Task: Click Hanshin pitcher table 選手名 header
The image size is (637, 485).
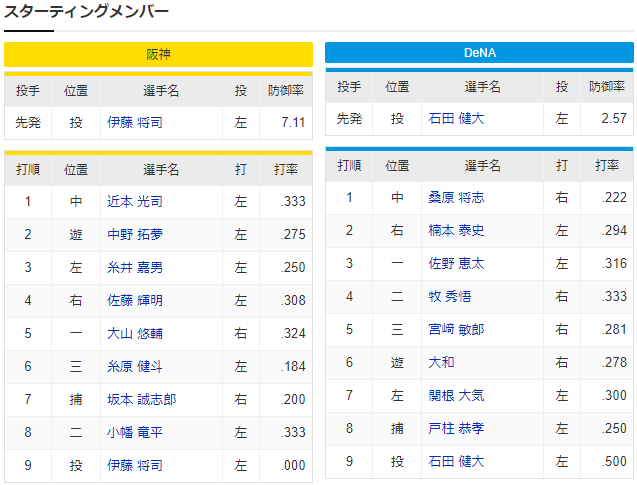Action: click(161, 91)
